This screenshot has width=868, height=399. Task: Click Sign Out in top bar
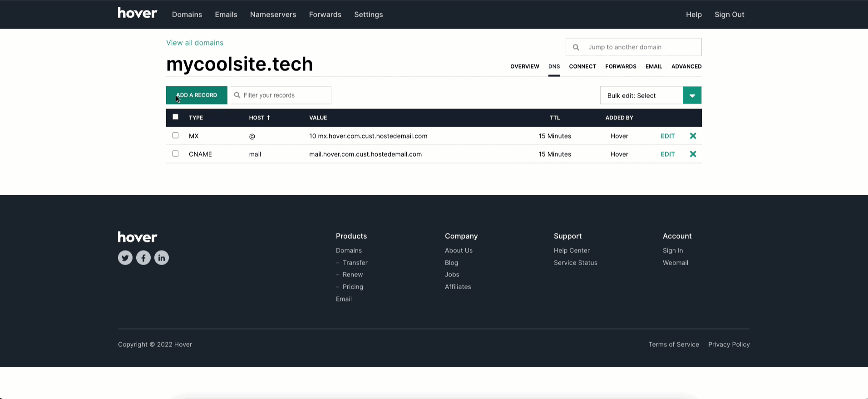729,15
